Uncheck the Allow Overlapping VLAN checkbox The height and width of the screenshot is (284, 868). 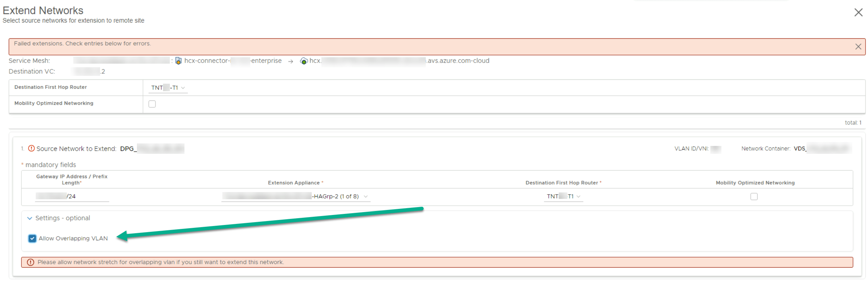pos(32,239)
